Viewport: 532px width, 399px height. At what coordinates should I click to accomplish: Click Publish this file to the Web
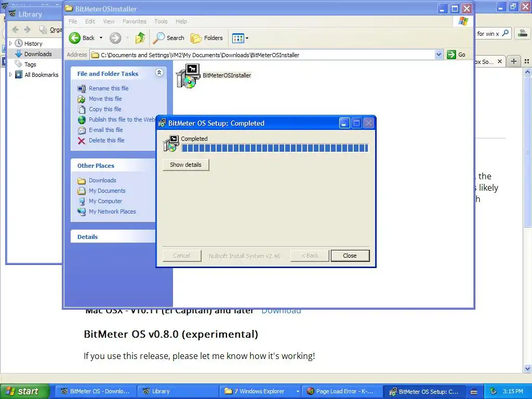(x=122, y=119)
